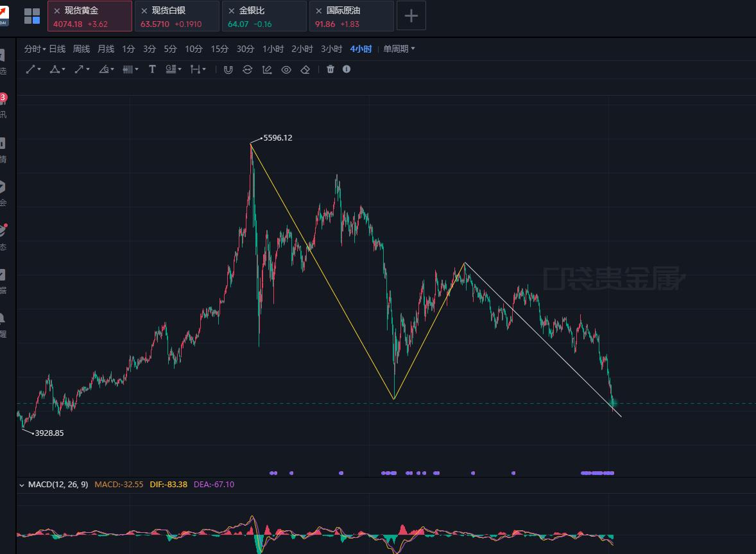Select the active 4小时 period
The height and width of the screenshot is (554, 756).
click(361, 49)
